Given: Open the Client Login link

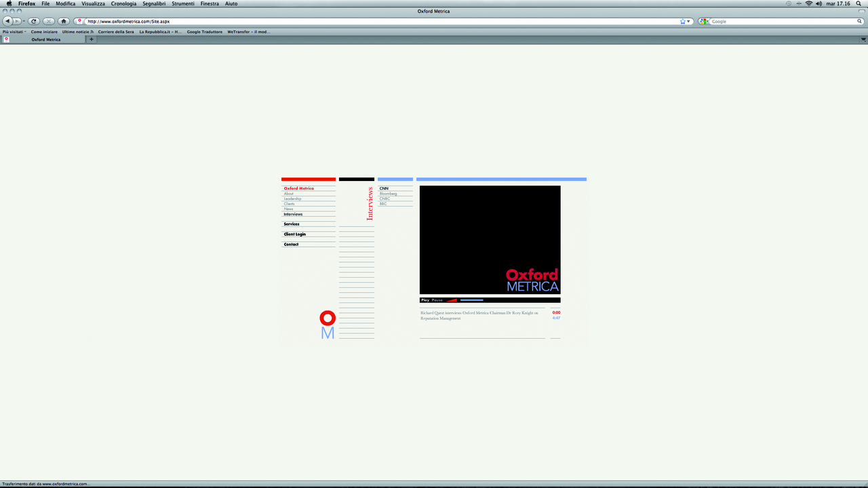Looking at the screenshot, I should (x=295, y=235).
